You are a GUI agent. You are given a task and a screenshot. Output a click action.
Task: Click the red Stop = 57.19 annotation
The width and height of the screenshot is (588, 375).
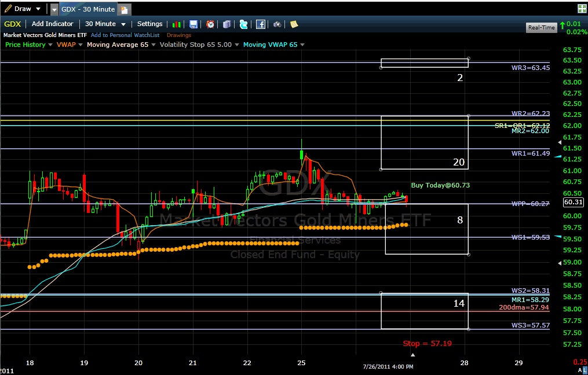point(427,344)
